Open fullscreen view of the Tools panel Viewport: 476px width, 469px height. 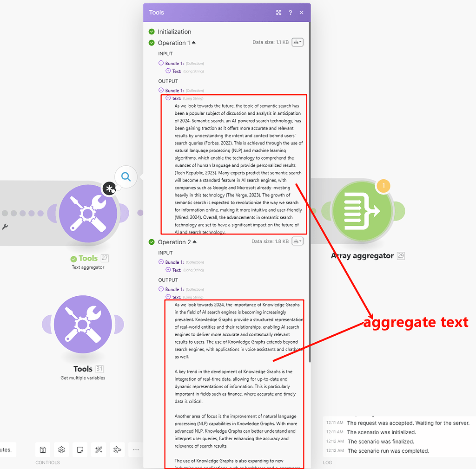pos(278,13)
